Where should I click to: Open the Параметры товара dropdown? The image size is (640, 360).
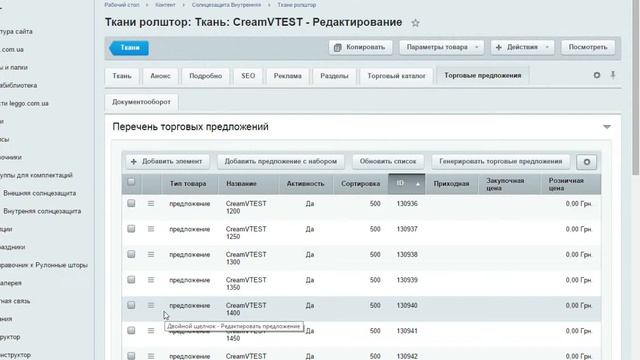[442, 47]
